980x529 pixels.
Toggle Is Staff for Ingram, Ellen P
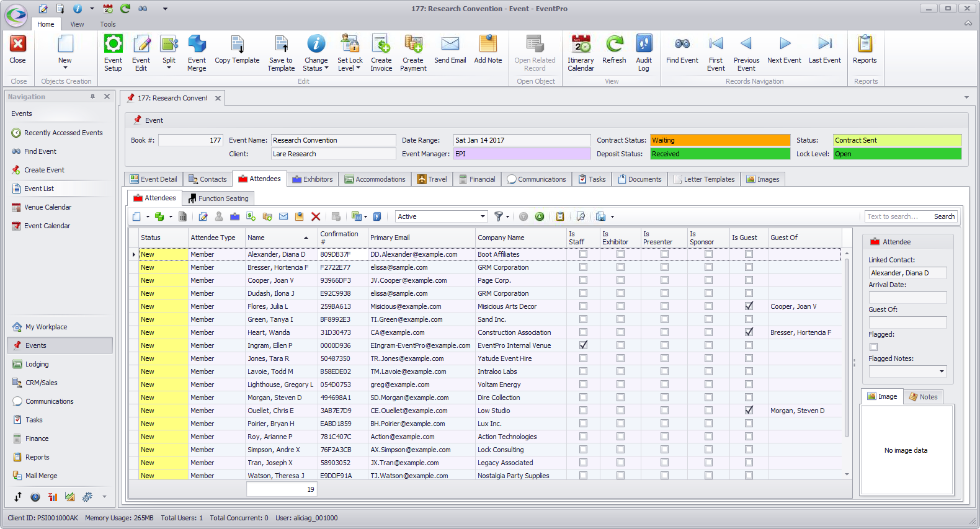coord(583,345)
